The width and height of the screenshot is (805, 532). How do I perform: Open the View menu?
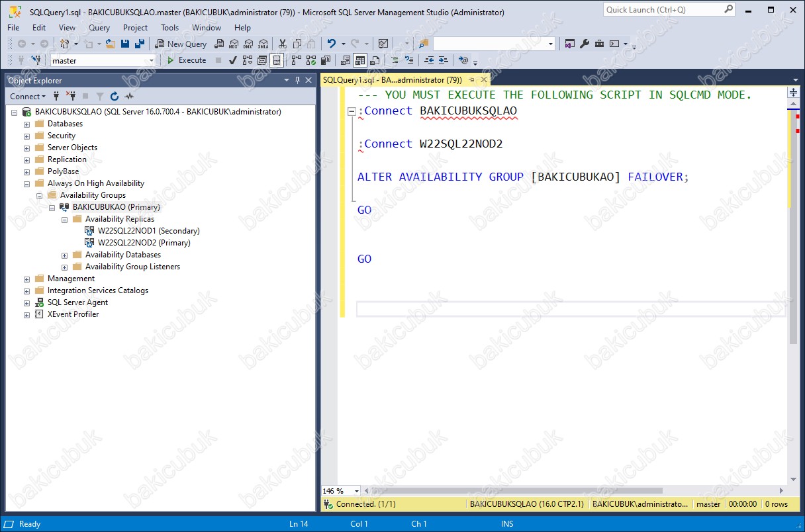67,28
